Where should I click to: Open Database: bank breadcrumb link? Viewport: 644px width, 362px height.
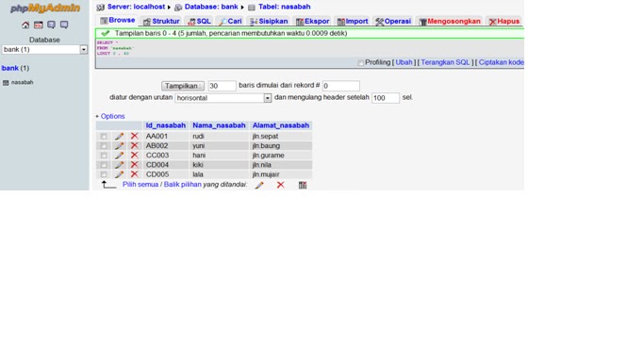(211, 7)
